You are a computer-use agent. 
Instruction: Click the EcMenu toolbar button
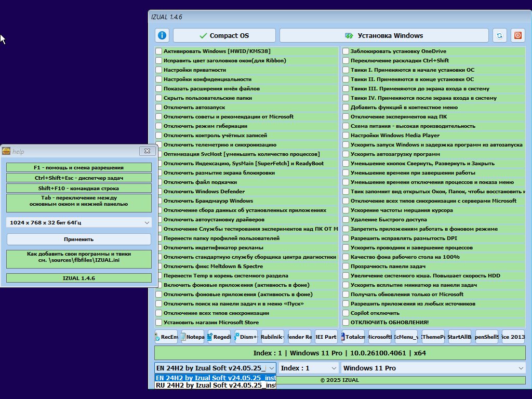click(406, 337)
